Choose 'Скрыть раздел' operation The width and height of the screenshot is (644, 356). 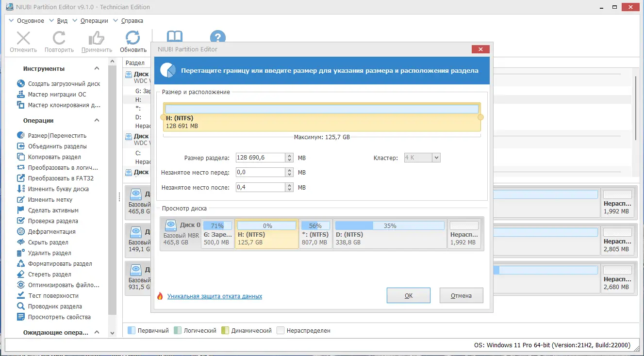43,243
